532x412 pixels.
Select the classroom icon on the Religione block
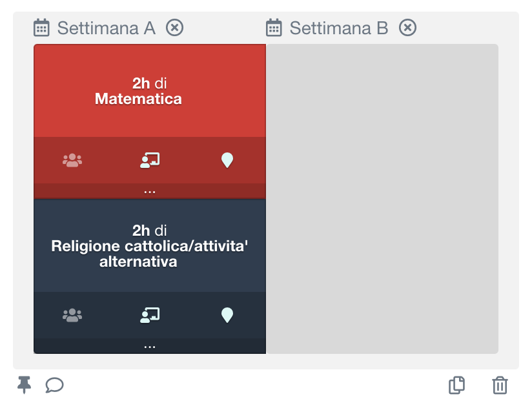click(x=149, y=314)
